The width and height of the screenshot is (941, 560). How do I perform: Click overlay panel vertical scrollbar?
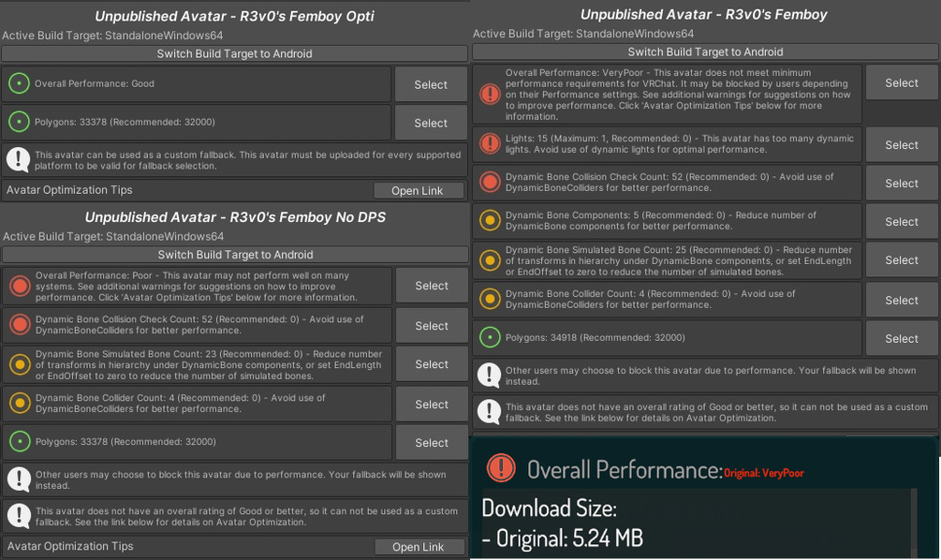(915, 523)
